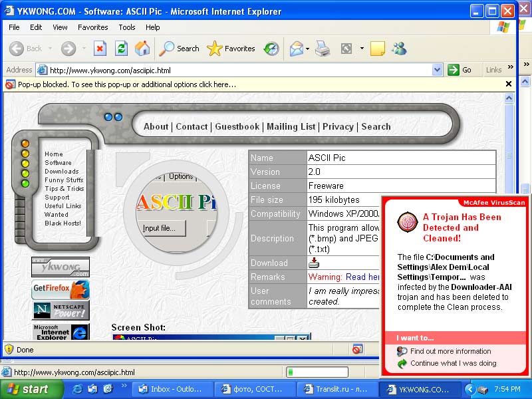The height and width of the screenshot is (399, 532).
Task: Click the pop-up blocked icon on information bar
Action: point(10,84)
